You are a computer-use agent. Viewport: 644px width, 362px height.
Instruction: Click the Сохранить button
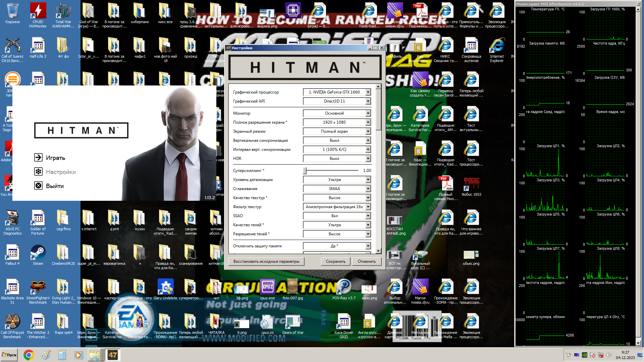(335, 261)
